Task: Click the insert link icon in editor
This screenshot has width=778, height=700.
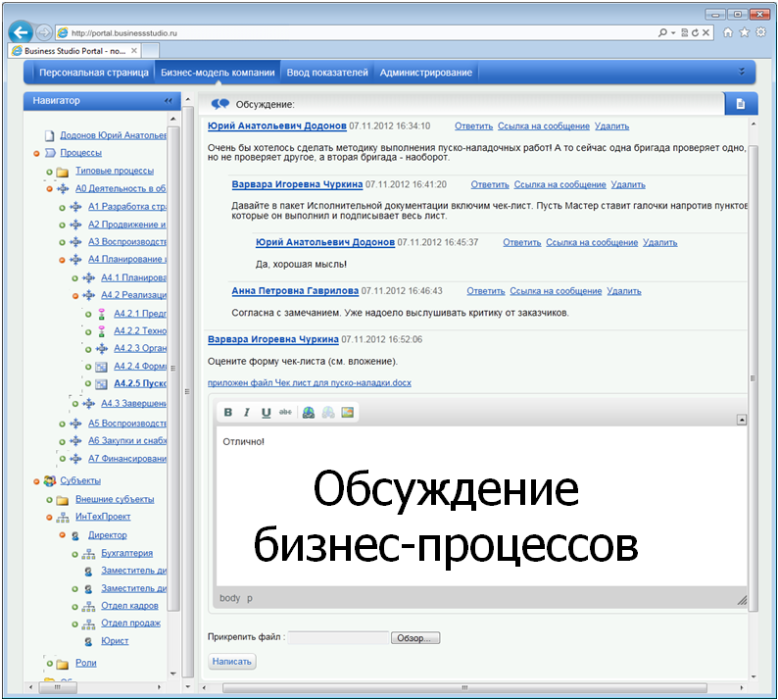Action: pyautogui.click(x=309, y=413)
